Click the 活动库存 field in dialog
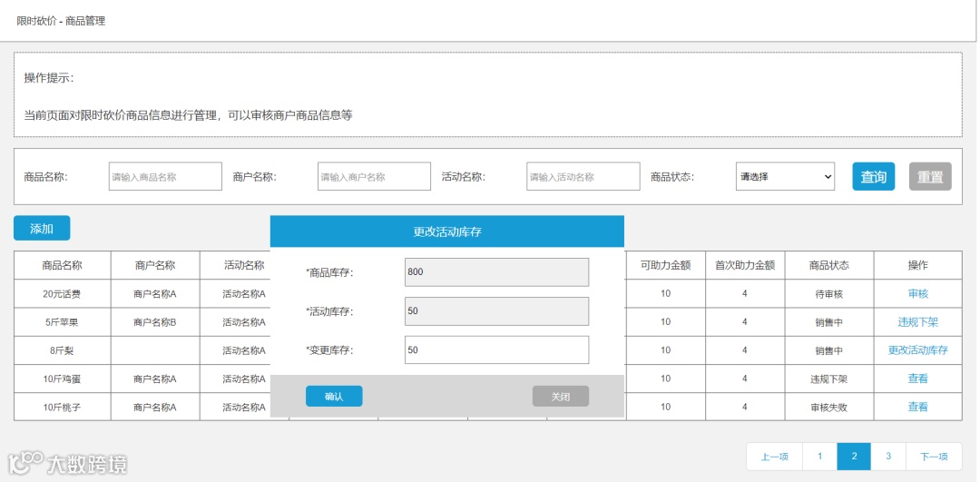Screen dimensions: 980x482 496,310
